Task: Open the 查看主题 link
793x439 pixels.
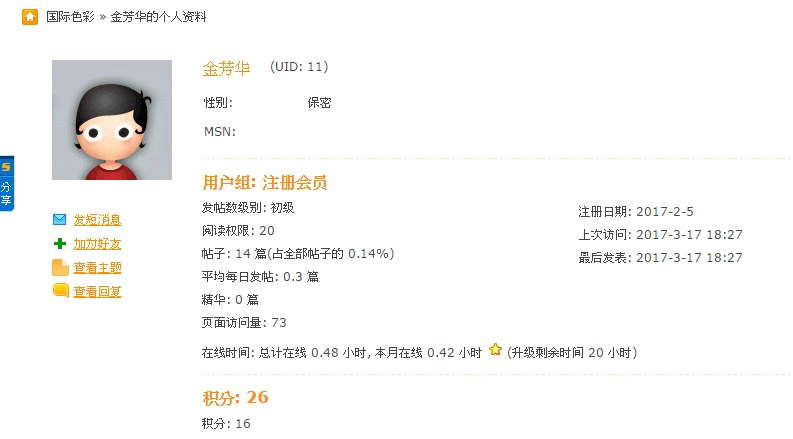Action: coord(97,268)
